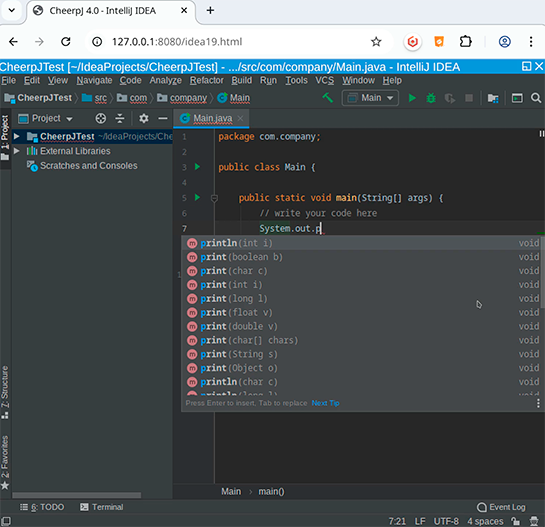Image resolution: width=545 pixels, height=527 pixels.
Task: Select print(String s) completion suggestion
Action: tap(361, 354)
